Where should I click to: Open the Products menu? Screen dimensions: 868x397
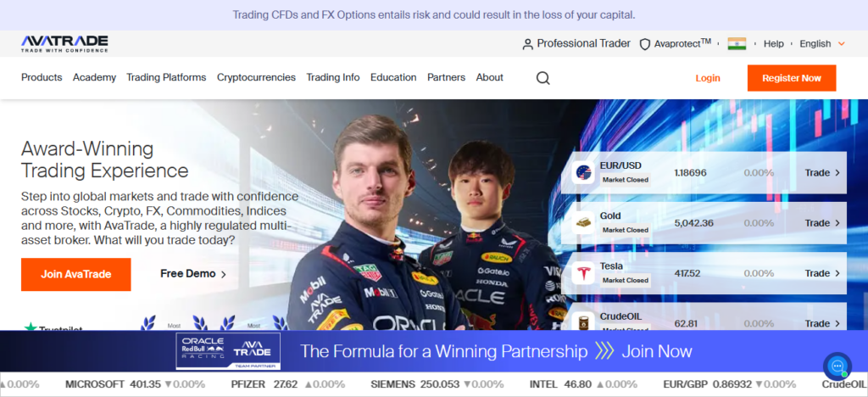click(42, 77)
